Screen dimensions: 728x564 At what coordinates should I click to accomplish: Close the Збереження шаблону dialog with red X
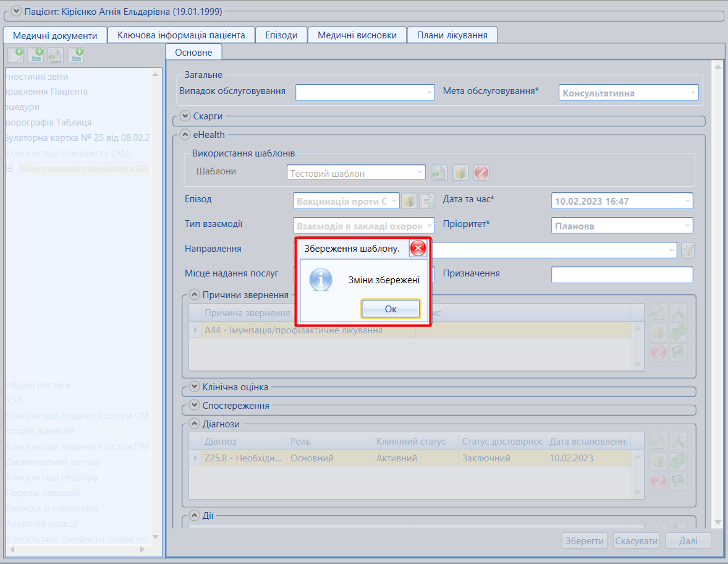tap(418, 249)
